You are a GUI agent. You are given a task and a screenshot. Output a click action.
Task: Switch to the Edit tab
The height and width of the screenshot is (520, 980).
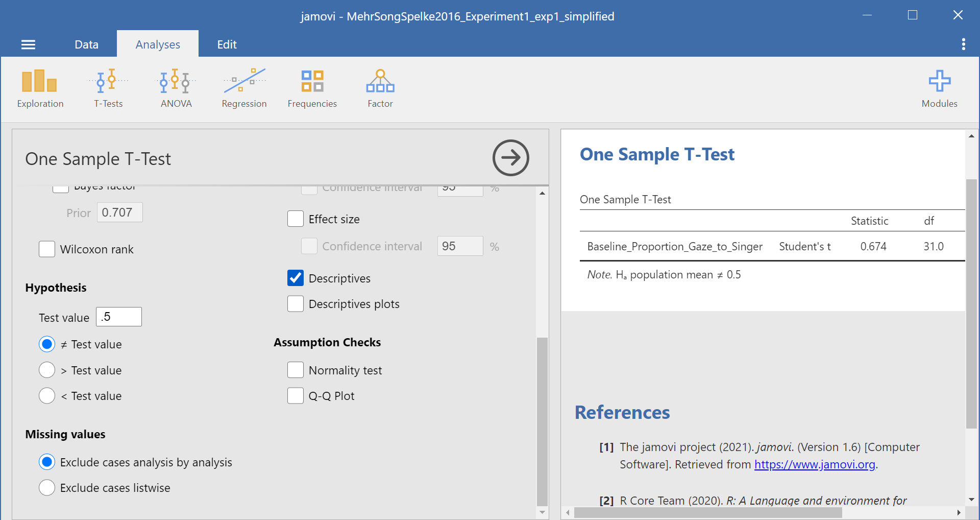pos(227,44)
